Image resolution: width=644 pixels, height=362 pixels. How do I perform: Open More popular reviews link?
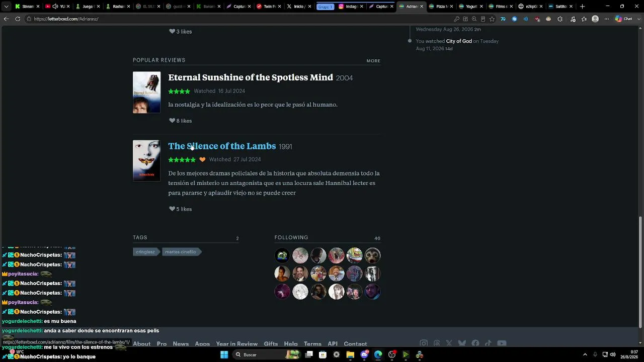[373, 61]
